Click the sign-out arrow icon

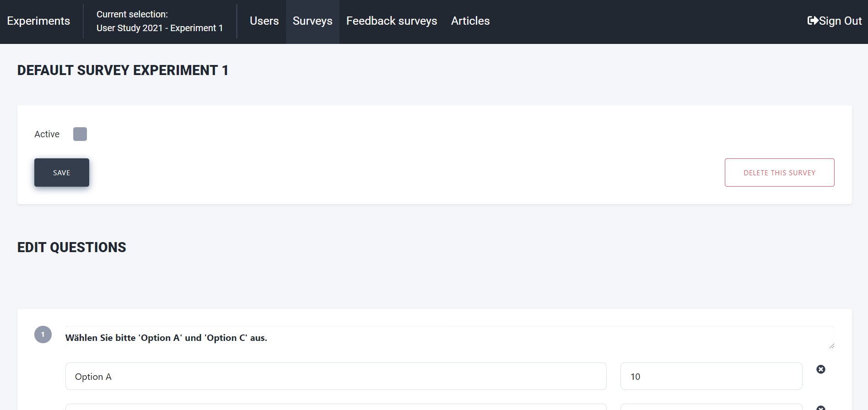coord(813,21)
